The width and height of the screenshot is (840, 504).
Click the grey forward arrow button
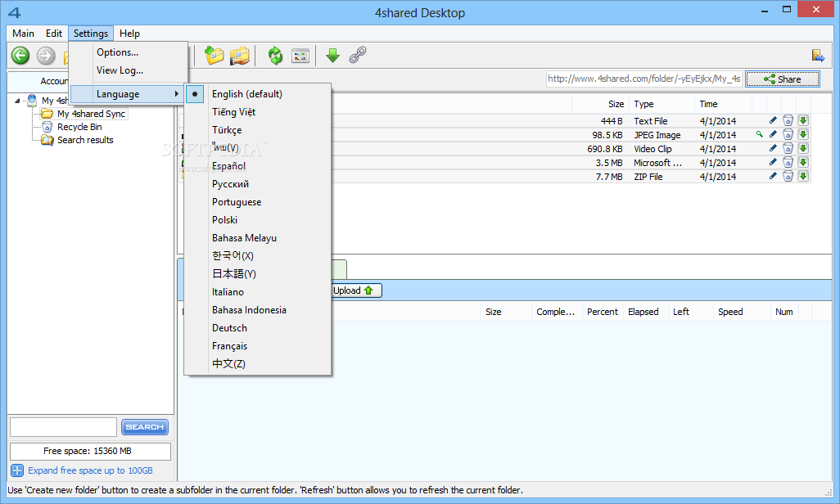pyautogui.click(x=46, y=55)
